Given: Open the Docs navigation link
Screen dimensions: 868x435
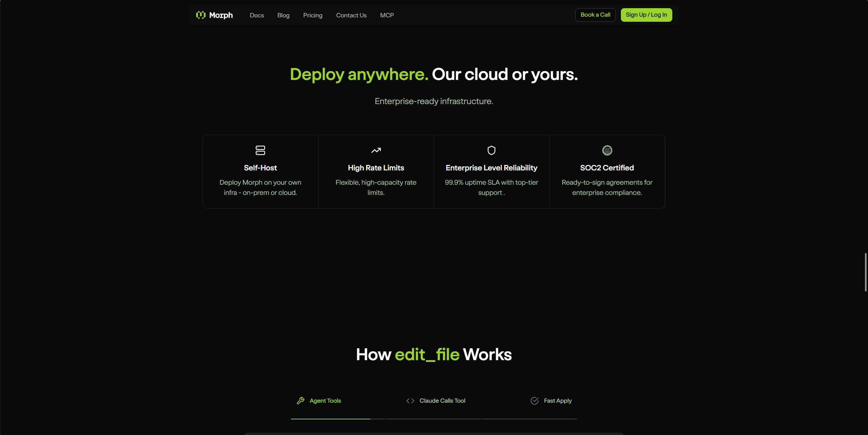Looking at the screenshot, I should click(257, 15).
